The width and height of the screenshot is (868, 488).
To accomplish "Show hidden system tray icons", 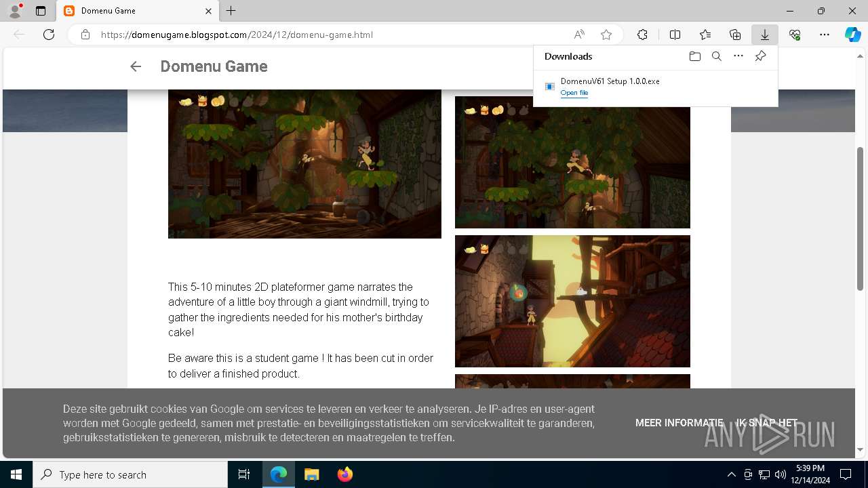I will pos(731,474).
